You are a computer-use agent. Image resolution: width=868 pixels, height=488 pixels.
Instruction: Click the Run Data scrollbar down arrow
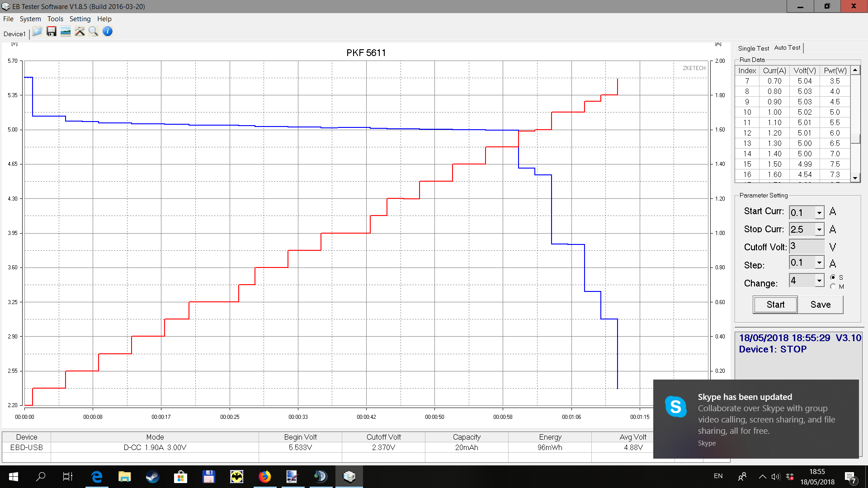pyautogui.click(x=855, y=178)
